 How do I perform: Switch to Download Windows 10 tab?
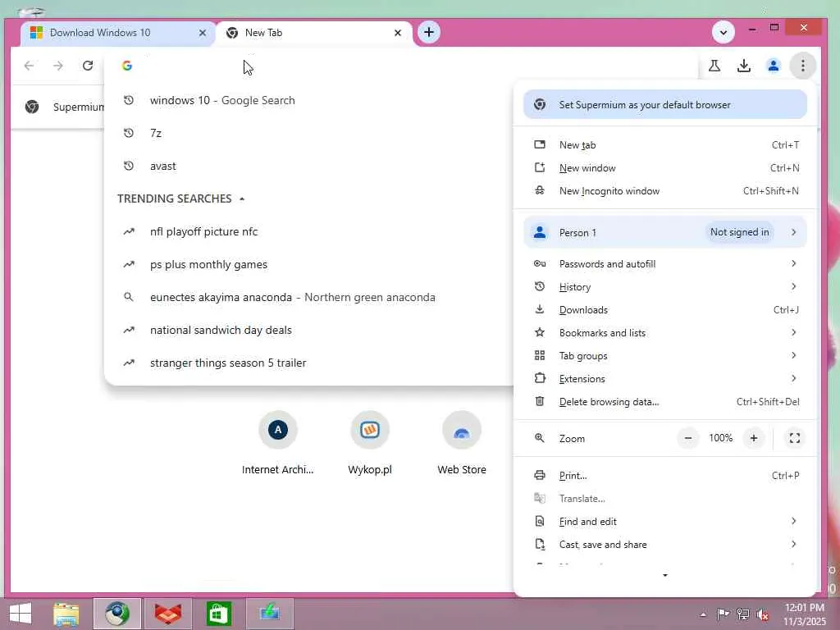118,33
